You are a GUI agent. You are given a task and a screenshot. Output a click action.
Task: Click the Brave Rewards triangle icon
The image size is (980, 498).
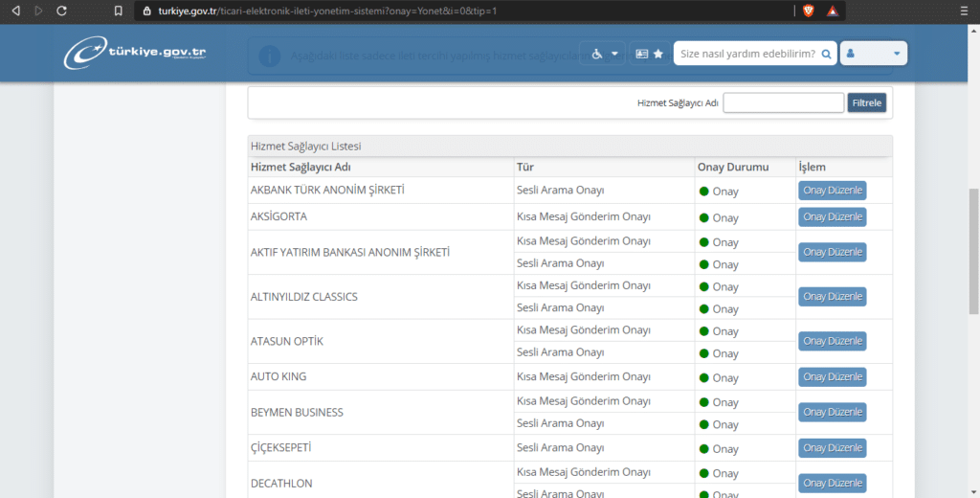[x=832, y=11]
